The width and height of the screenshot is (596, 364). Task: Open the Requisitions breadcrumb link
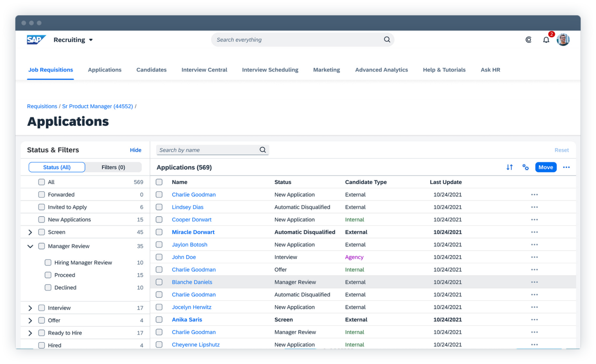(42, 106)
